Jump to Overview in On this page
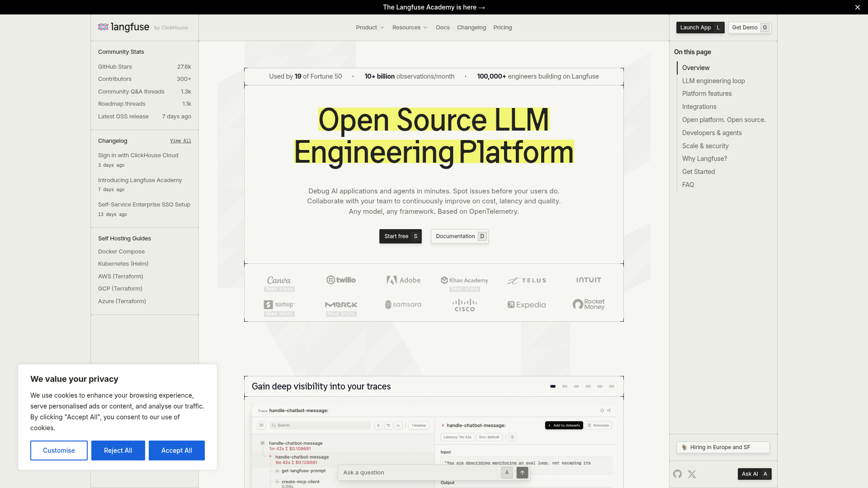Viewport: 868px width, 488px height. tap(696, 68)
